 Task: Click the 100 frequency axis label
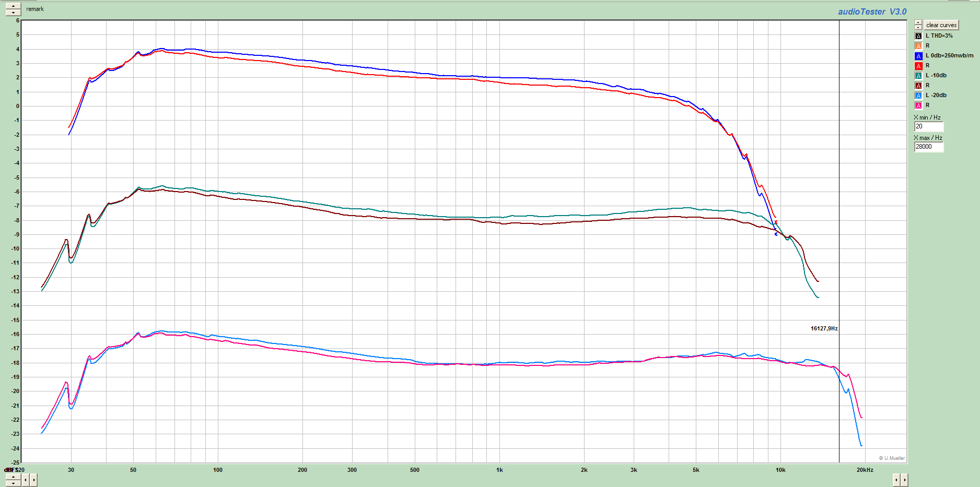[218, 470]
